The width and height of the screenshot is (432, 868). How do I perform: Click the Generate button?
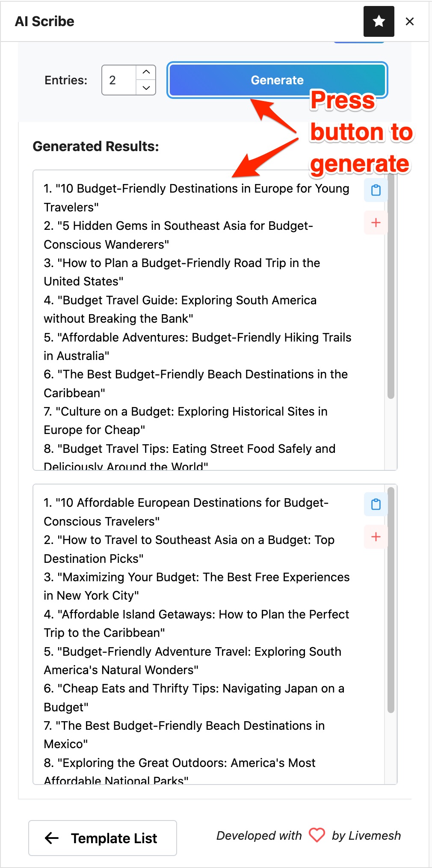pos(277,80)
